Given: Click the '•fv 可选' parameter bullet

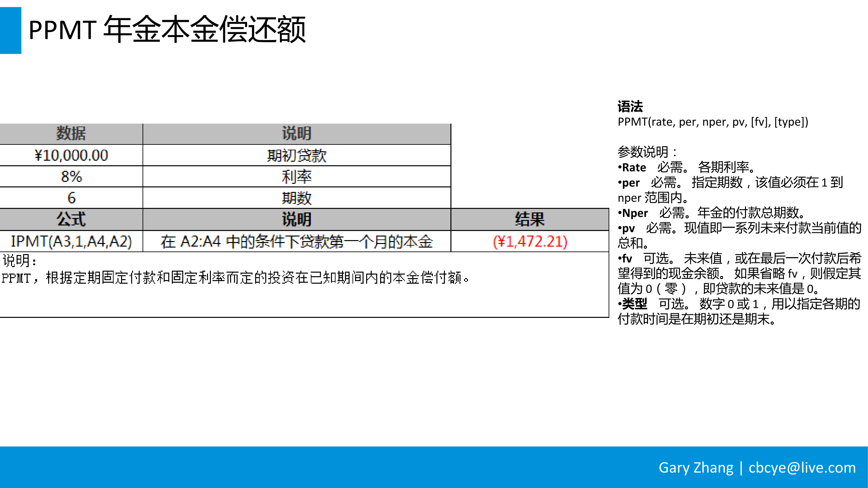Looking at the screenshot, I should click(739, 274).
